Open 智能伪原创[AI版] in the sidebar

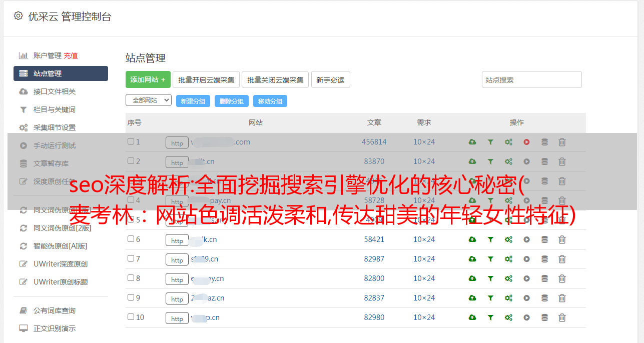coord(61,246)
